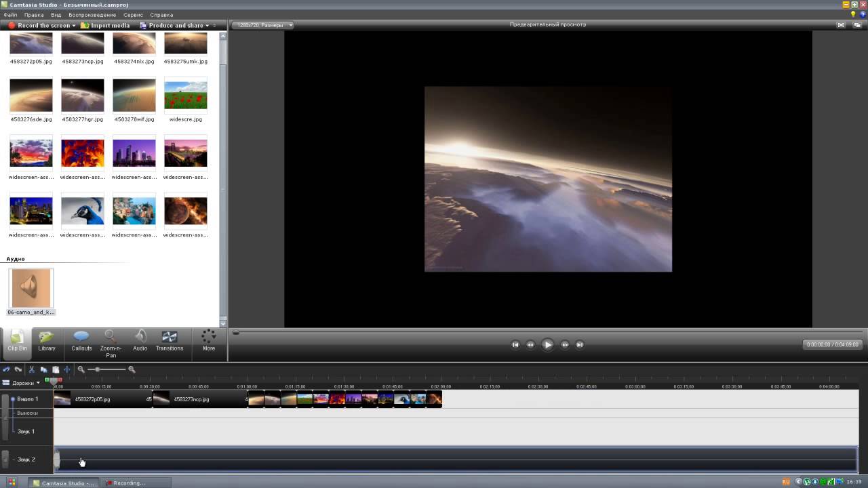Viewport: 868px width, 488px height.
Task: Open the Transitions tool
Action: click(x=170, y=341)
